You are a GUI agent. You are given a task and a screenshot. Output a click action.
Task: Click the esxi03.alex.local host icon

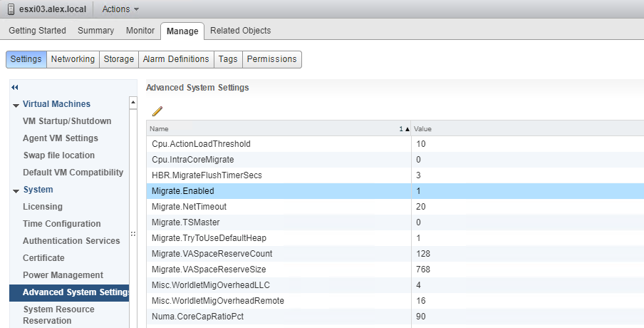(x=10, y=9)
